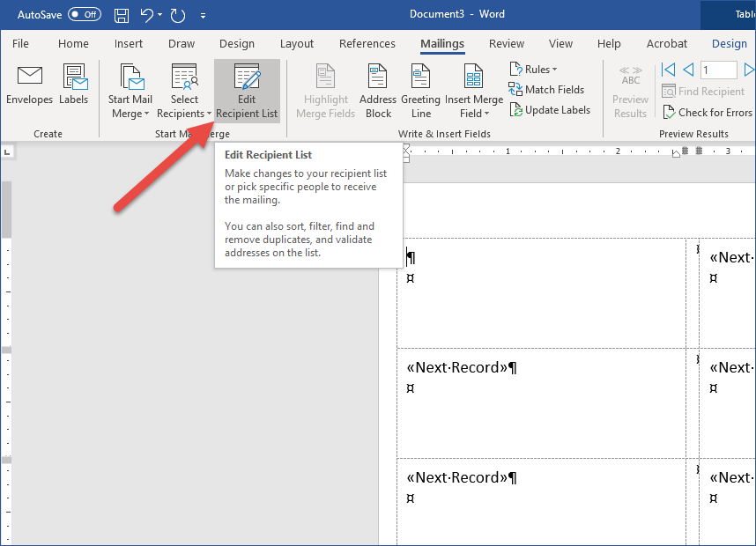Click the Undo arrow icon
Image resolution: width=756 pixels, height=546 pixels.
click(146, 15)
